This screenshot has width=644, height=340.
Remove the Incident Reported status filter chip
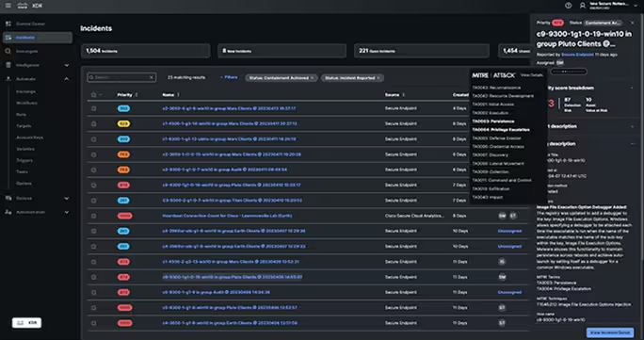378,77
